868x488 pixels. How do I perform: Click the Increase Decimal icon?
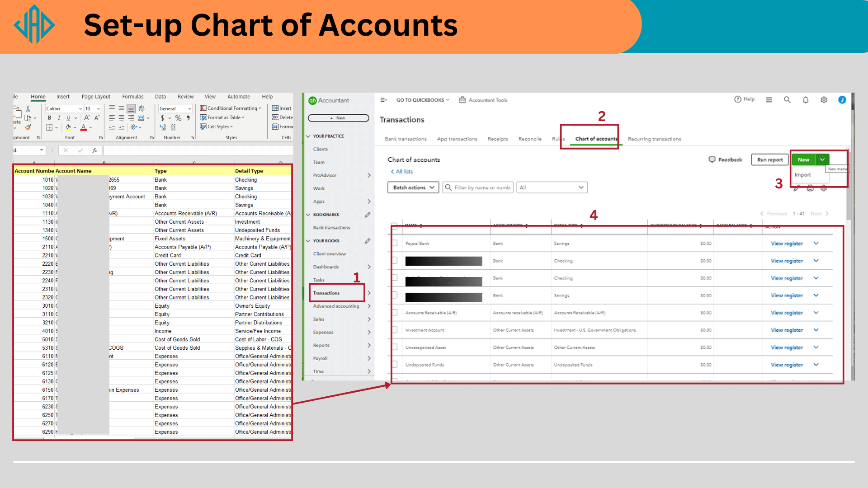coord(163,127)
